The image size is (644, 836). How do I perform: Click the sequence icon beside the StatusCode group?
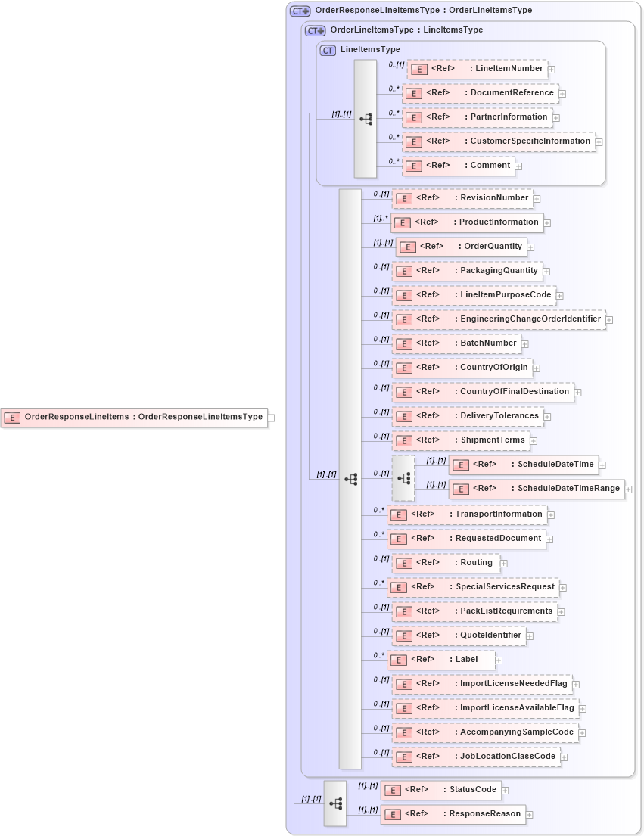335,802
